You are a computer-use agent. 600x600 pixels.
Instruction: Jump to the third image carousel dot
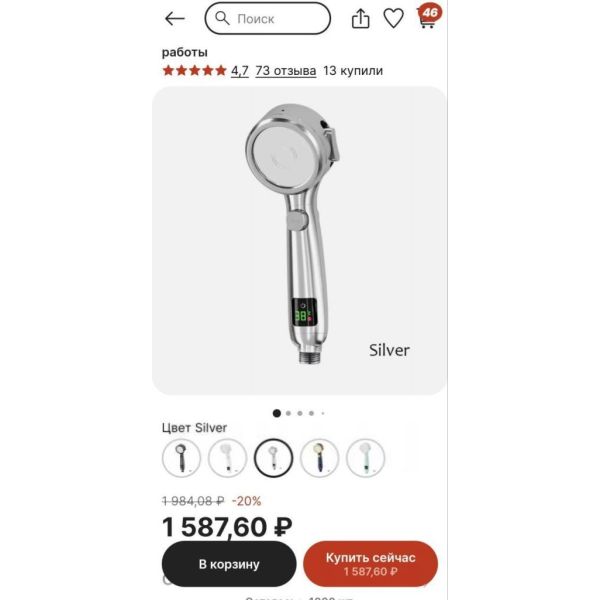(300, 413)
